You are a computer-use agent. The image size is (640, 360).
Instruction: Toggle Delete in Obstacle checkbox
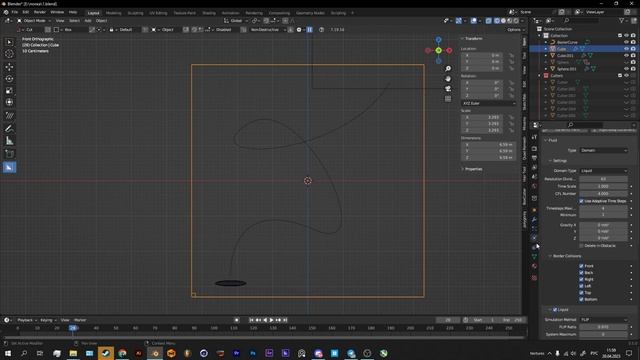click(581, 246)
